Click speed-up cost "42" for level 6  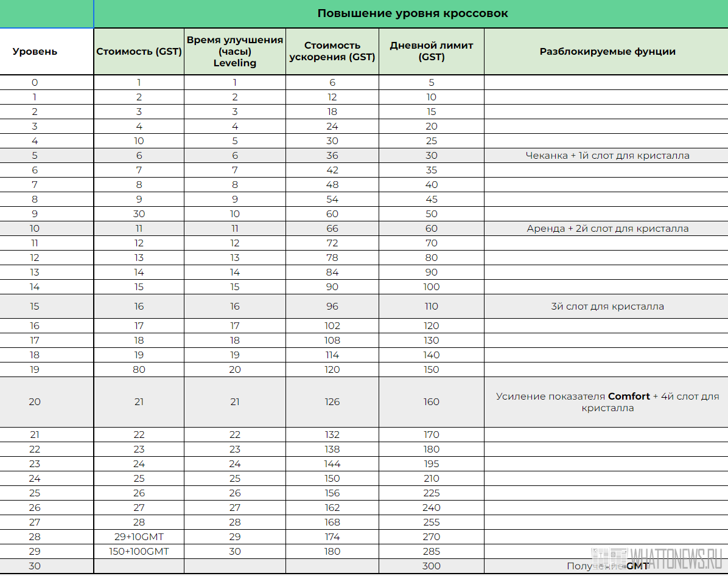(332, 170)
